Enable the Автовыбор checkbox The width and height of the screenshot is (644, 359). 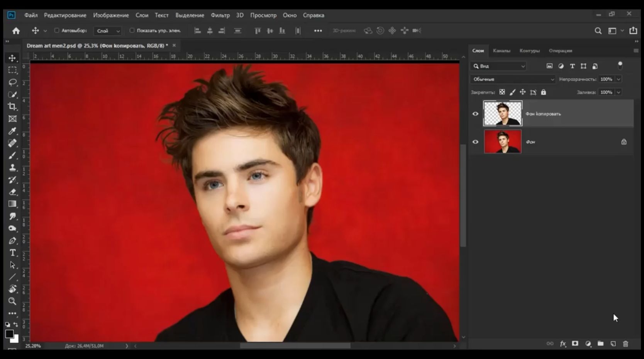coord(57,31)
